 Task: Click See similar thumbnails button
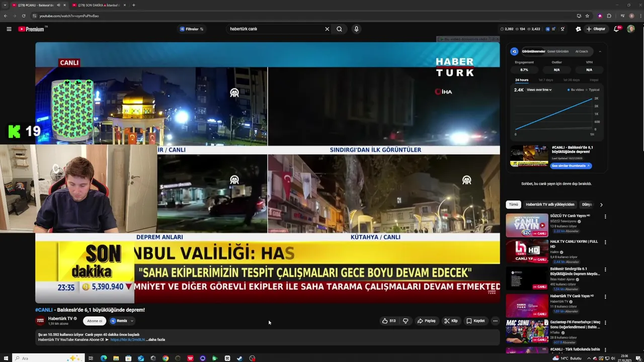571,166
